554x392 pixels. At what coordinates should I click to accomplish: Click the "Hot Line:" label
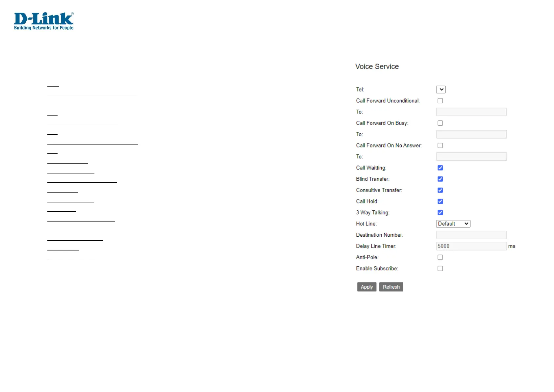pos(366,224)
